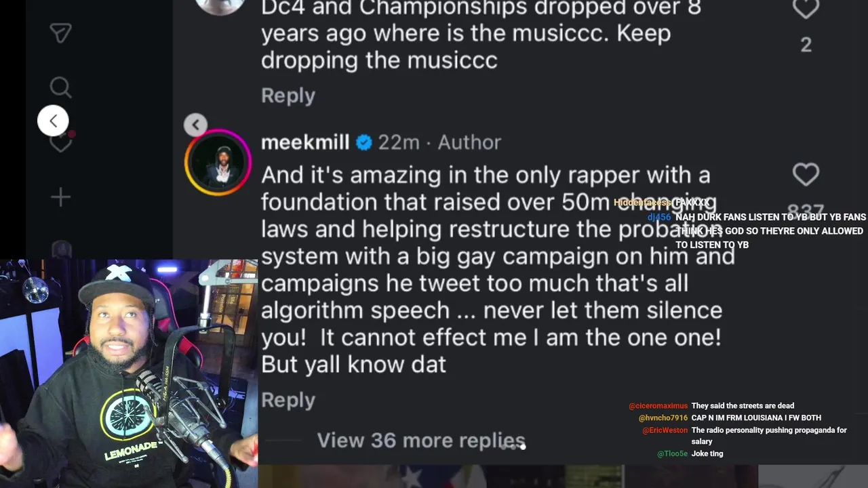This screenshot has height=488, width=868.
Task: Open notifications heart icon in sidebar
Action: point(62,142)
